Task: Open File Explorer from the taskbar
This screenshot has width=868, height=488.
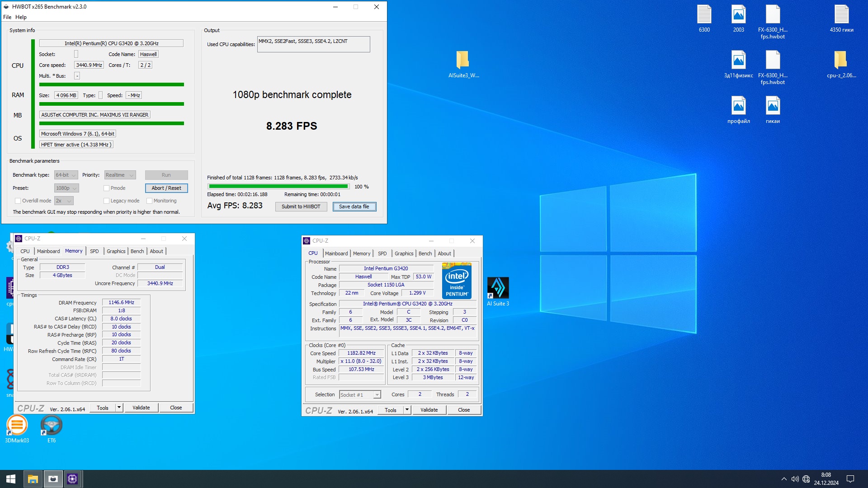Action: 33,479
